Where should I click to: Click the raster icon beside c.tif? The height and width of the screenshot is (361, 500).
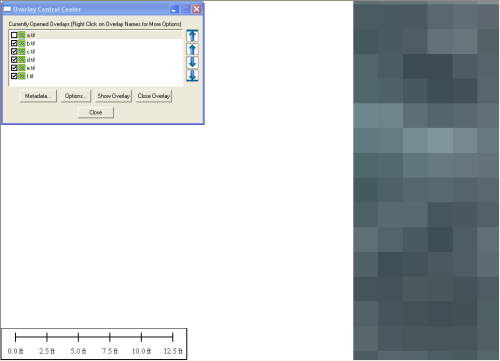(22, 51)
